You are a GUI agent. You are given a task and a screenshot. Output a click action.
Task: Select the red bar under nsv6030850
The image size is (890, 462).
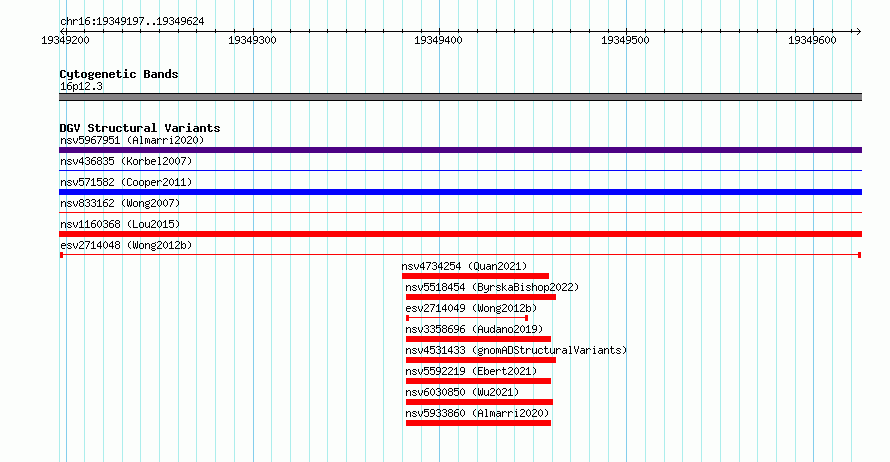click(479, 402)
